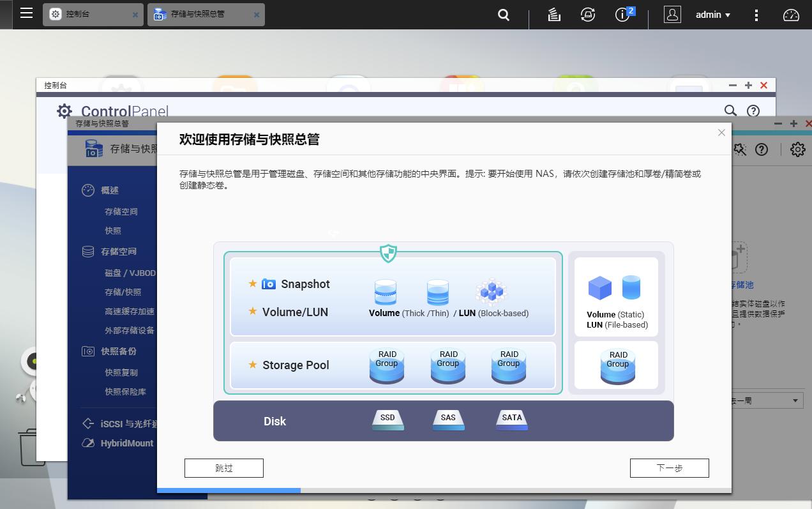Screen dimensions: 812x509
Task: Open the global search magnifier icon
Action: (503, 14)
